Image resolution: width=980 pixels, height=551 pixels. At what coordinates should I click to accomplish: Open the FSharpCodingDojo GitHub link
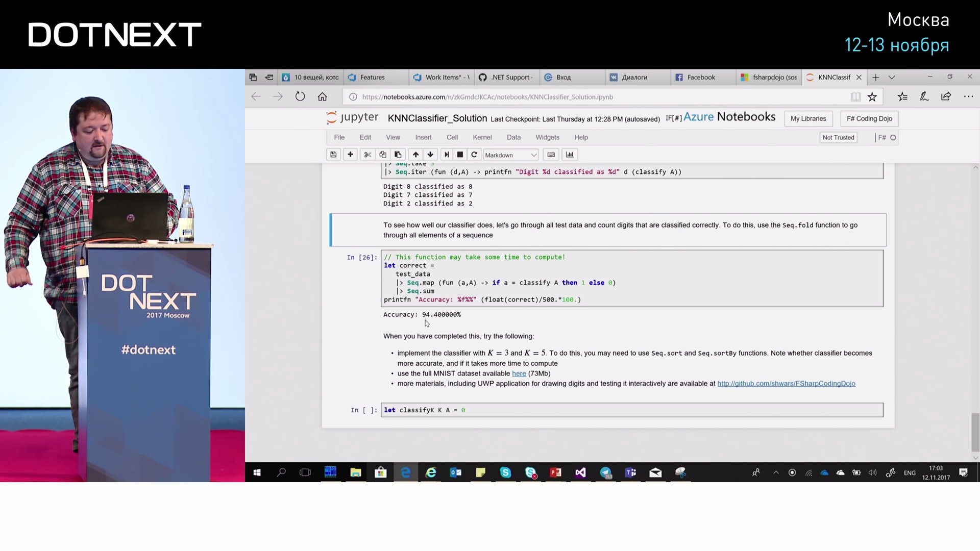click(x=786, y=384)
